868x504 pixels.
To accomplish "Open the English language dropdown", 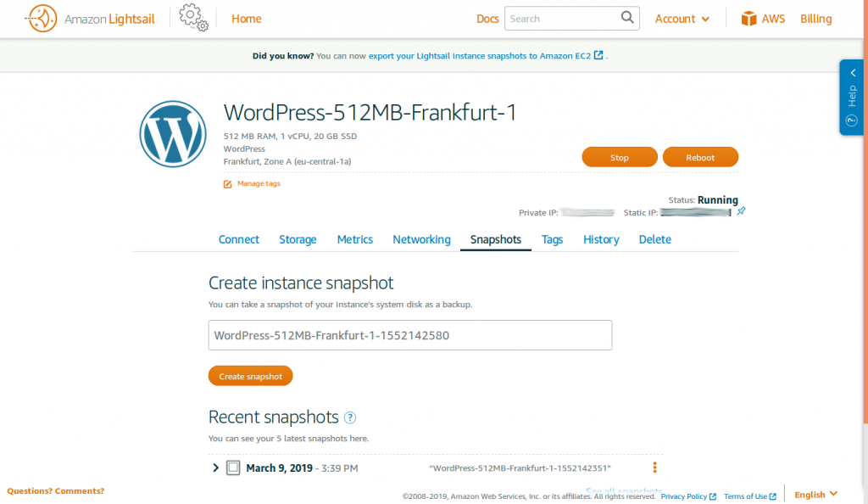I will click(x=816, y=495).
